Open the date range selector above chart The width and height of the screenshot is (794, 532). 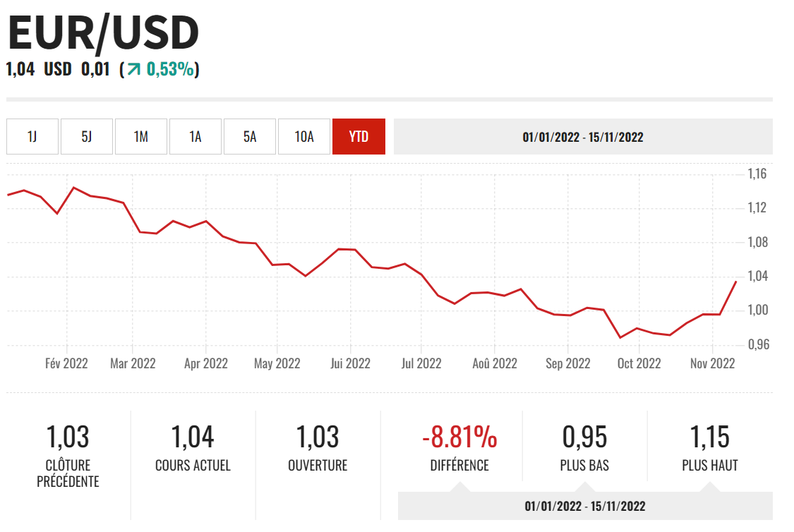(583, 137)
